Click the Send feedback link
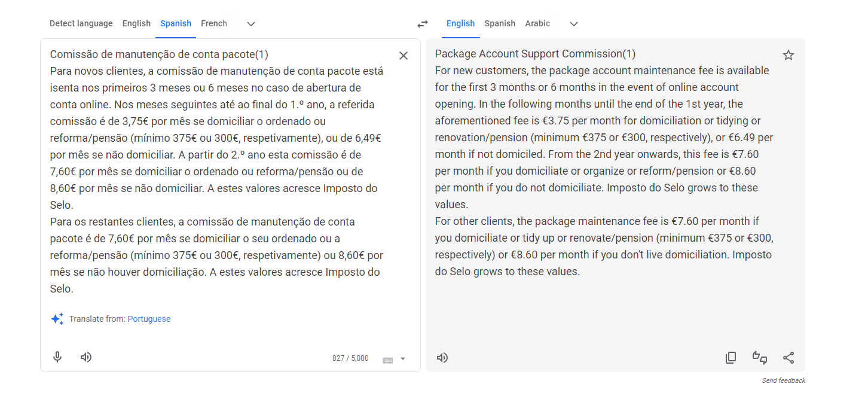This screenshot has height=396, width=868. tap(783, 380)
